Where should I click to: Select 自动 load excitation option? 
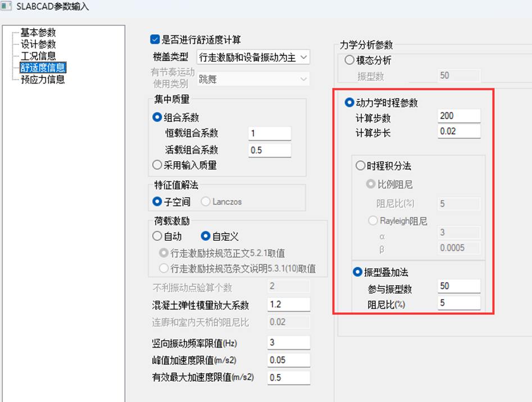point(157,236)
